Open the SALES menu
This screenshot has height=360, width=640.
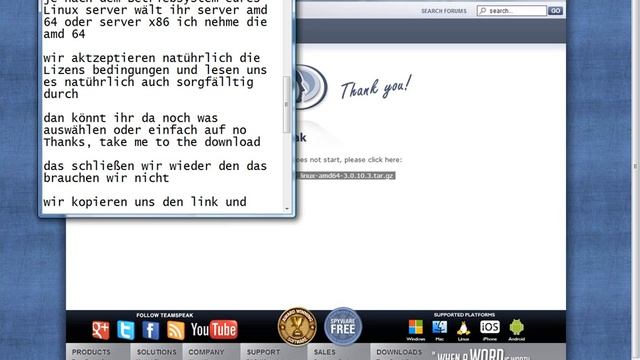[324, 352]
